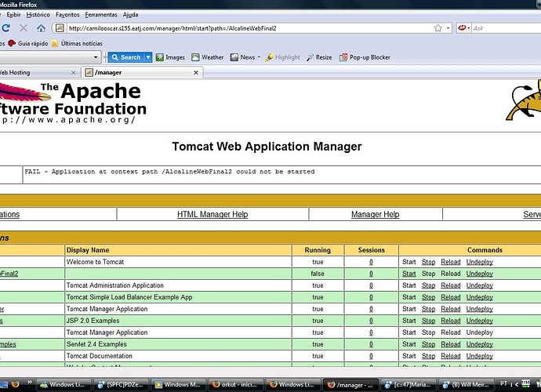Start the AlcalineWebFinal2 application (Running false row)
Image resolution: width=541 pixels, height=392 pixels.
pos(408,274)
